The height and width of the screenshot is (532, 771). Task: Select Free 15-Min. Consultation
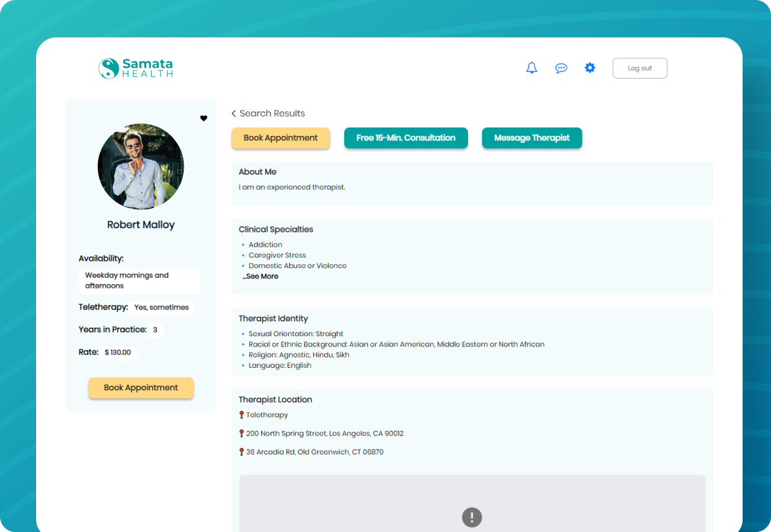pyautogui.click(x=405, y=138)
